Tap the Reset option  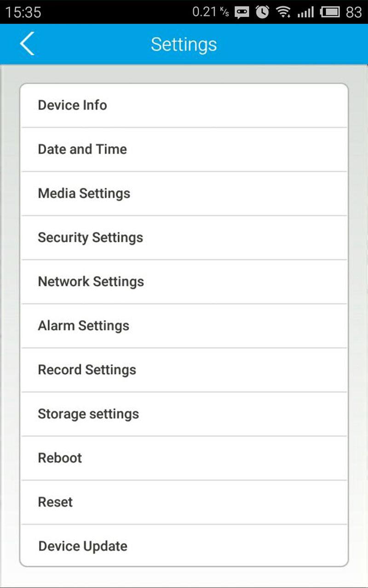coord(184,502)
